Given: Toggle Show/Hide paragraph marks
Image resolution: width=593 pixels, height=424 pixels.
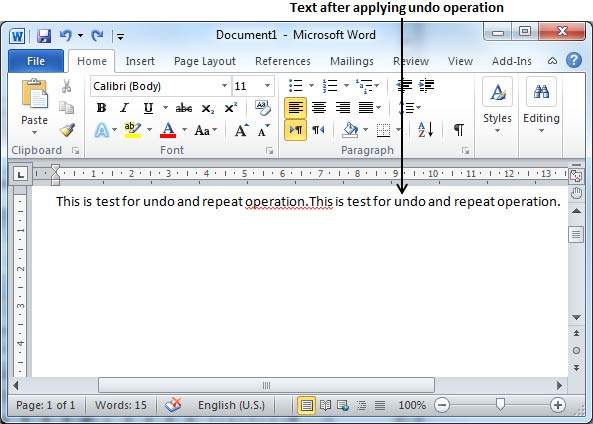Looking at the screenshot, I should pyautogui.click(x=459, y=130).
